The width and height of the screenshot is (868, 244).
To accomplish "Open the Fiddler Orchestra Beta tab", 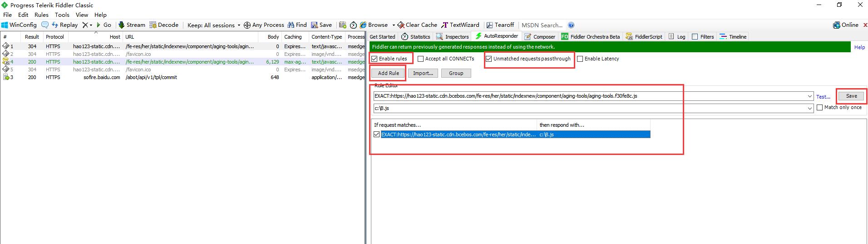I will coord(591,37).
